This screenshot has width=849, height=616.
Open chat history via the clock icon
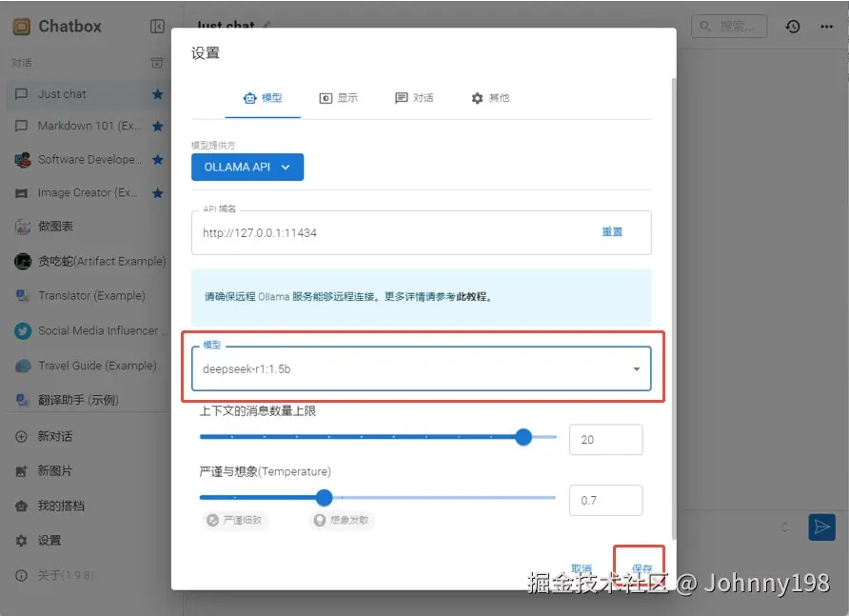pos(793,26)
